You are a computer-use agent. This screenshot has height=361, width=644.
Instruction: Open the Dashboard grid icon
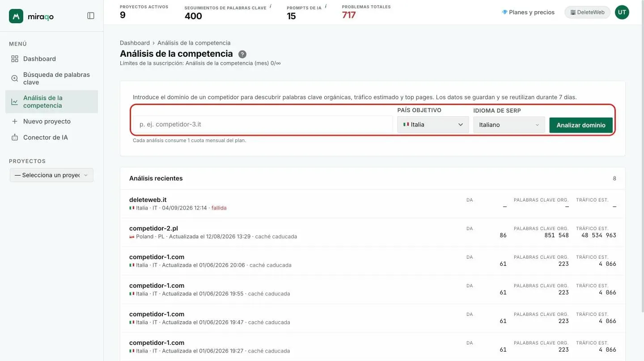click(x=15, y=59)
